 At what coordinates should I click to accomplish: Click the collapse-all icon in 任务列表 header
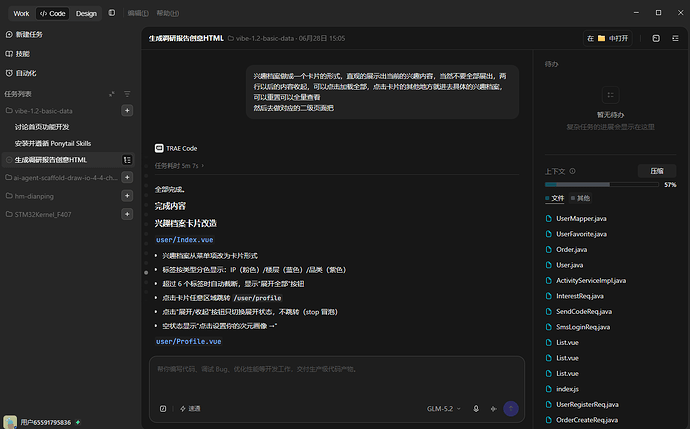point(112,94)
